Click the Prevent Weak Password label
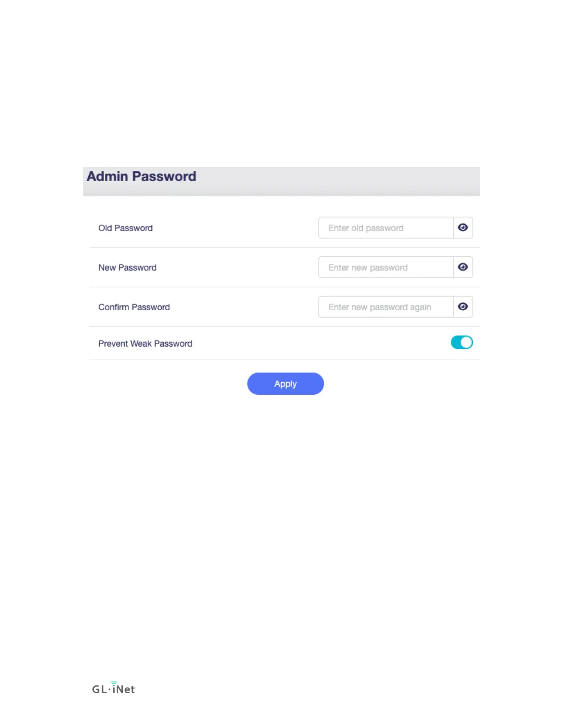Image resolution: width=563 pixels, height=728 pixels. point(145,344)
